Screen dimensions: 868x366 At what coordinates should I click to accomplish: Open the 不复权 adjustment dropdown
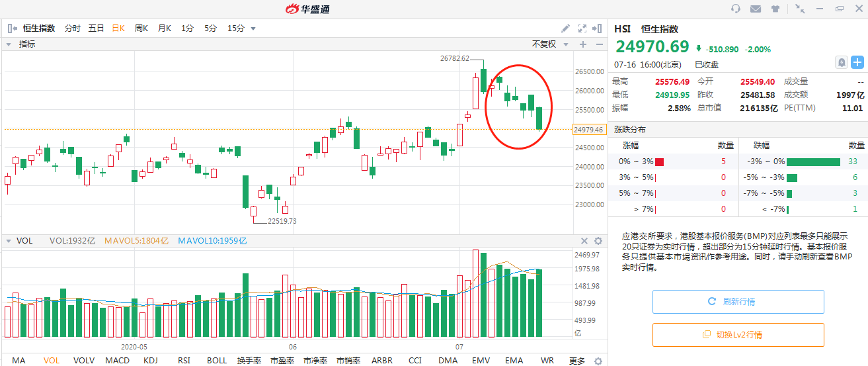pos(548,44)
